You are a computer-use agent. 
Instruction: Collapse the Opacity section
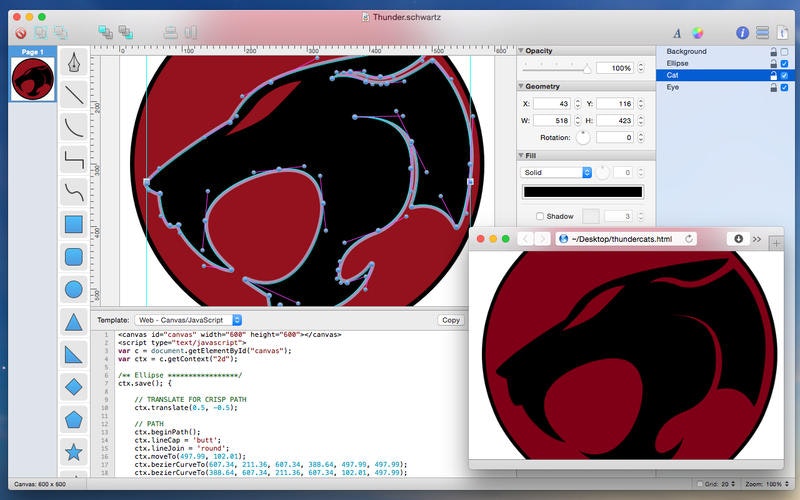tap(521, 51)
